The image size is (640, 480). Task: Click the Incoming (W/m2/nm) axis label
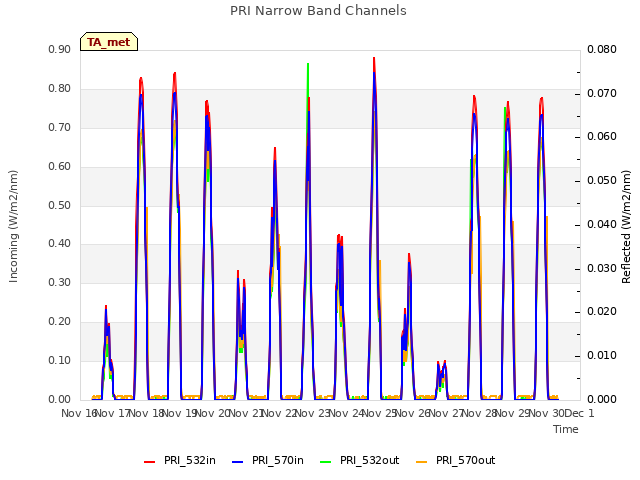pos(13,226)
